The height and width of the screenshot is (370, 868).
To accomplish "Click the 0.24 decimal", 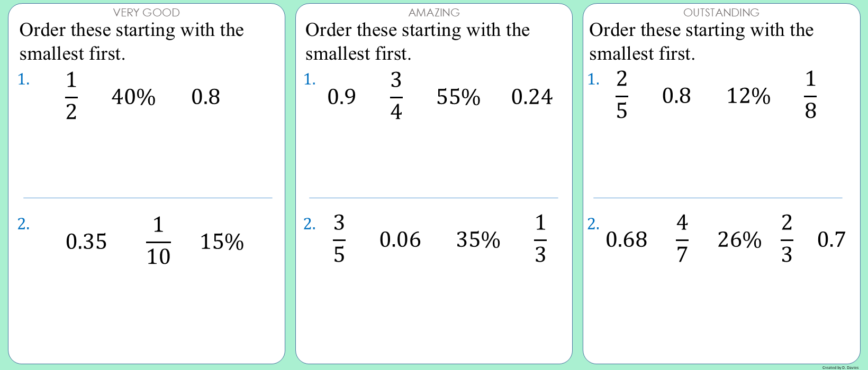I will coord(532,97).
